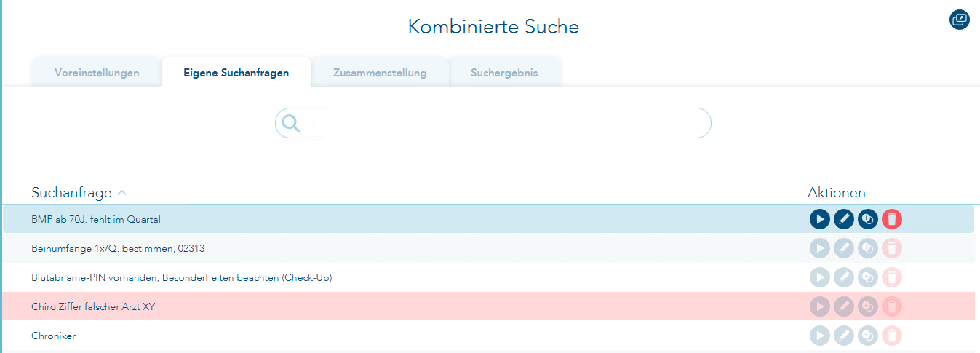Select the Eigene Suchanfragen tab

click(236, 73)
